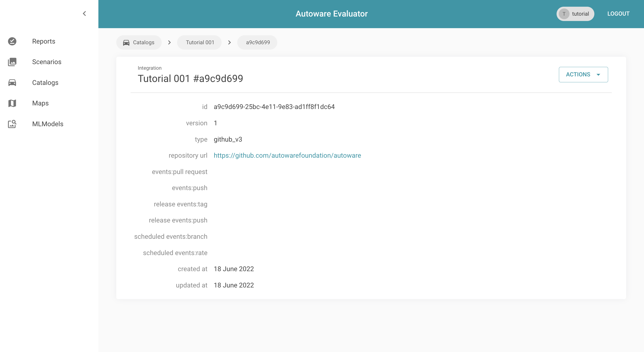Image resolution: width=644 pixels, height=352 pixels.
Task: Collapse the sidebar with the chevron icon
Action: tap(84, 13)
